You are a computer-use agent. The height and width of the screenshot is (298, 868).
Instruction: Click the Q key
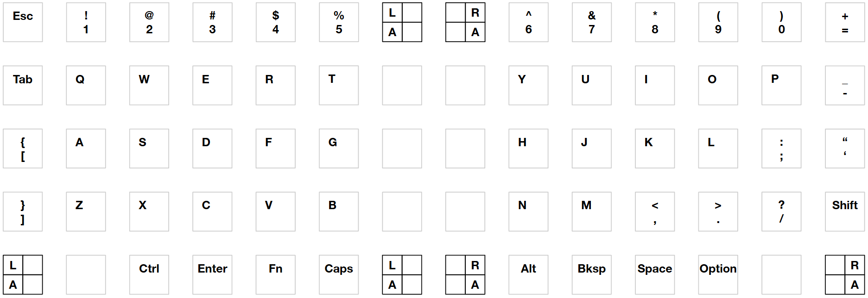point(86,85)
